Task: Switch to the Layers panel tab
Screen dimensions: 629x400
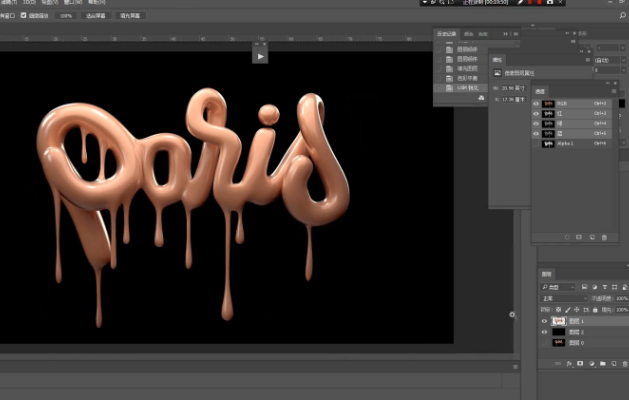Action: [x=546, y=274]
